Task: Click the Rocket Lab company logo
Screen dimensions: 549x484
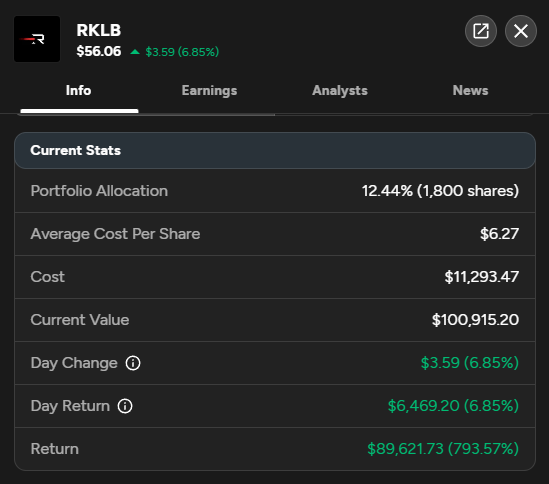Action: coord(37,39)
